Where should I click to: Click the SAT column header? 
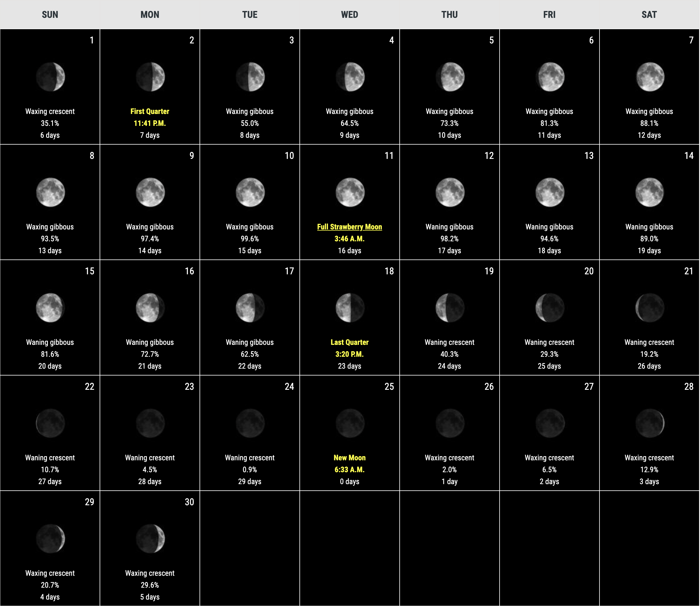pyautogui.click(x=649, y=15)
